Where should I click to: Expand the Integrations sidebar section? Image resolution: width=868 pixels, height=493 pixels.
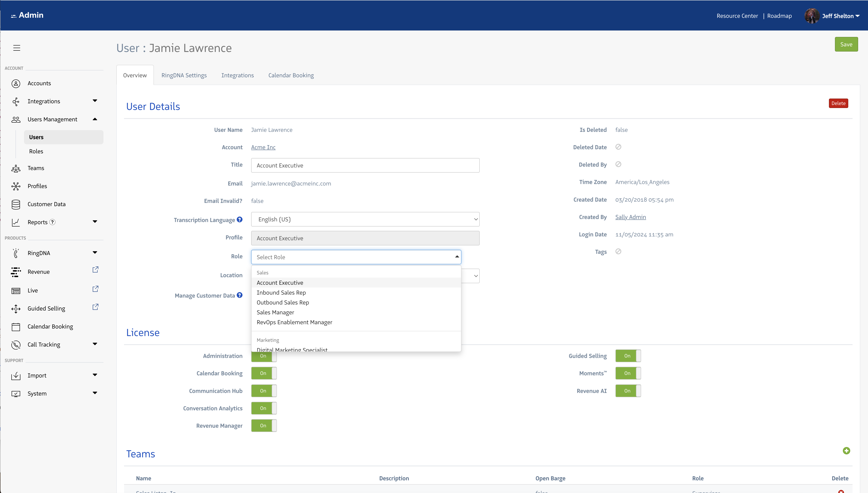tap(95, 101)
